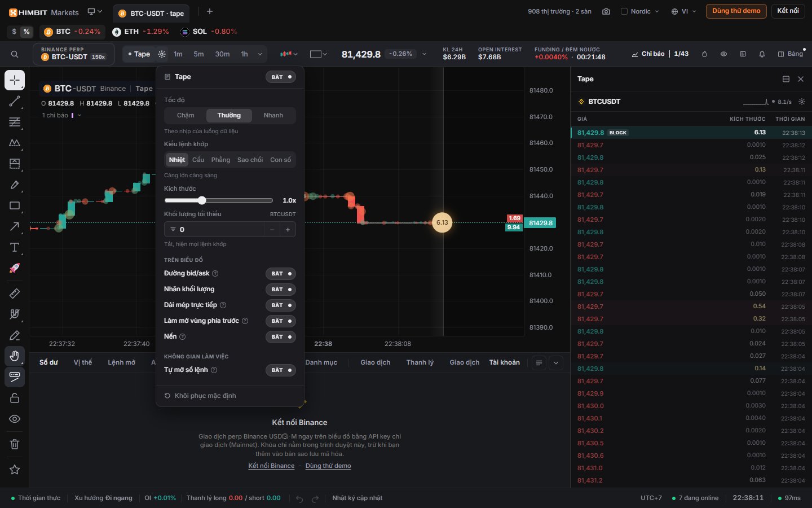Click Khôi phục mặc định
The height and width of the screenshot is (508, 812).
pos(200,396)
